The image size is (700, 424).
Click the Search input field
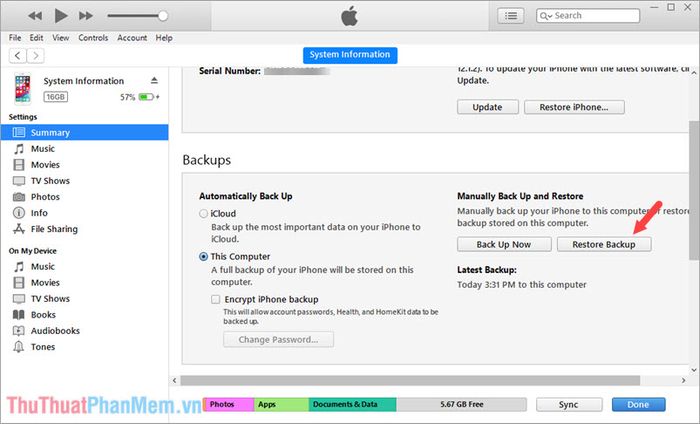pos(588,16)
